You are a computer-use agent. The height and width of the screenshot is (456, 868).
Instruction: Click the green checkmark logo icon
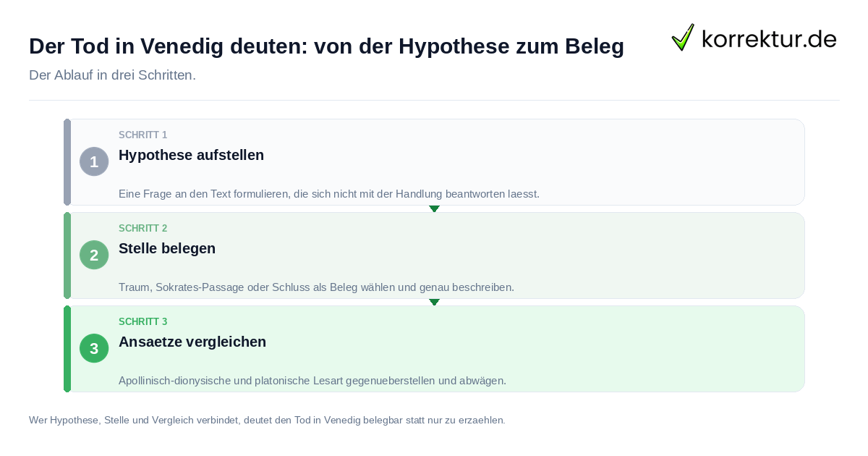[x=683, y=37]
